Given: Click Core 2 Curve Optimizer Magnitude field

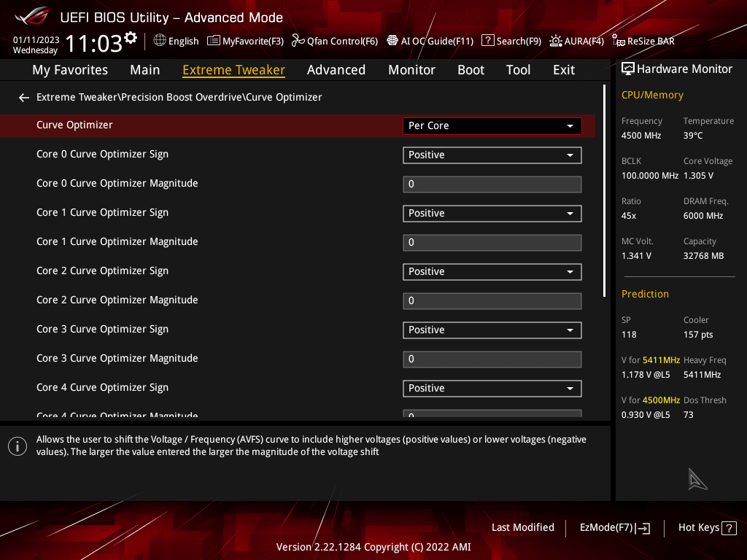Looking at the screenshot, I should coord(492,301).
